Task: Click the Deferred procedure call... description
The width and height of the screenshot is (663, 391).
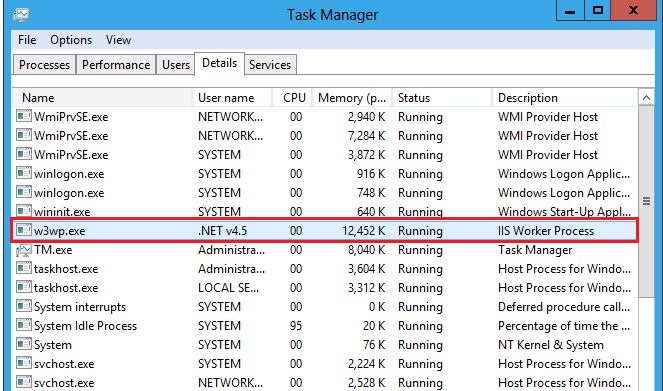Action: point(564,307)
